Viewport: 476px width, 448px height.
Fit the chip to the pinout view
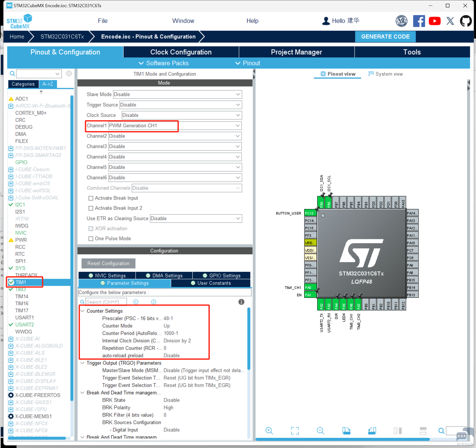click(x=295, y=431)
